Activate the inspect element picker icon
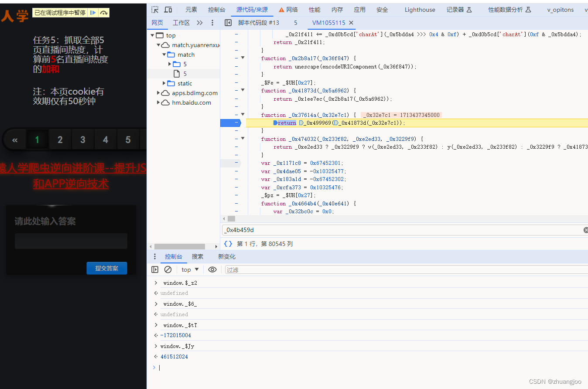 click(x=155, y=10)
